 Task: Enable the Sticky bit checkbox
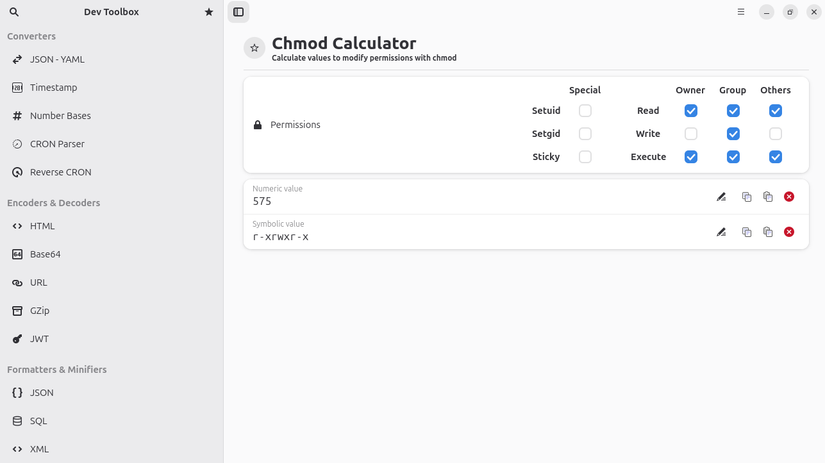(585, 157)
